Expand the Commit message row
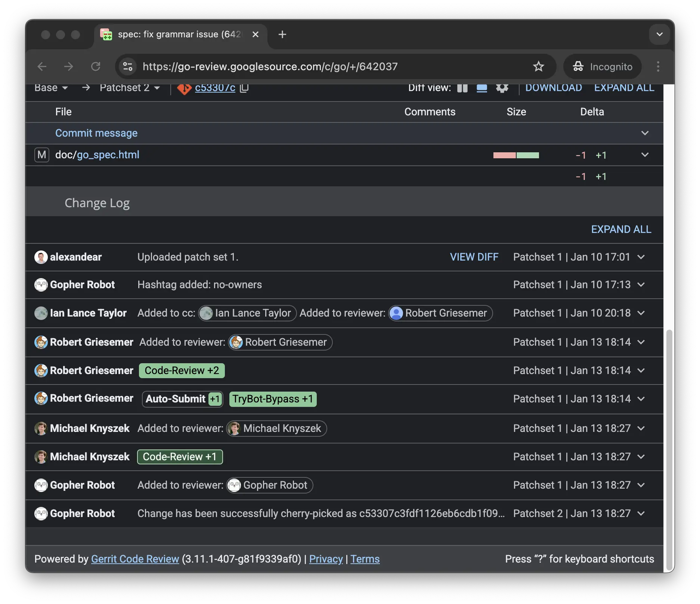 point(645,133)
